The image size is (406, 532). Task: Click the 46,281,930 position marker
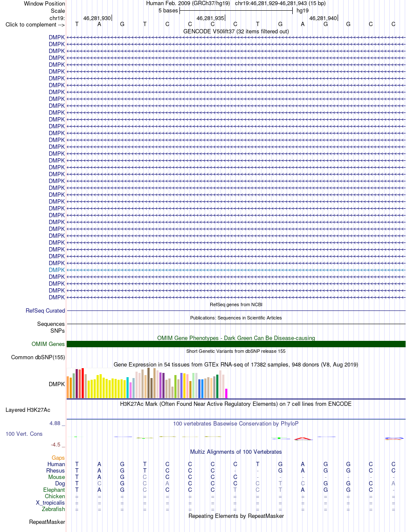(x=97, y=18)
